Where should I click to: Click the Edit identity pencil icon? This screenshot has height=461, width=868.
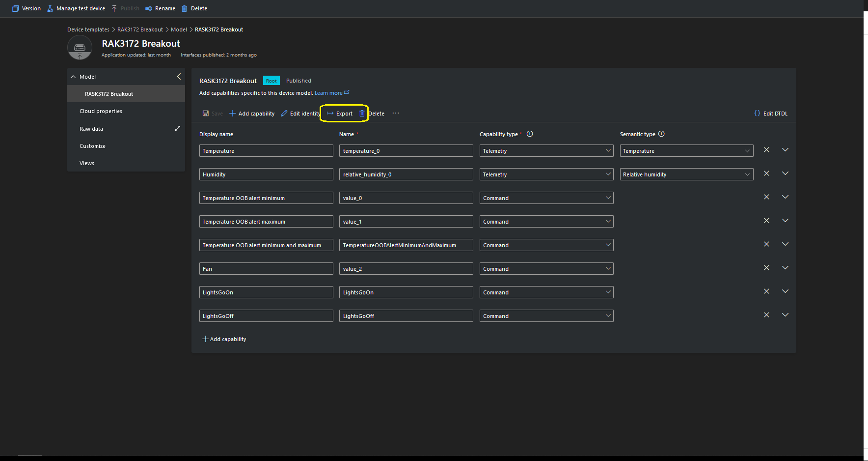click(284, 114)
